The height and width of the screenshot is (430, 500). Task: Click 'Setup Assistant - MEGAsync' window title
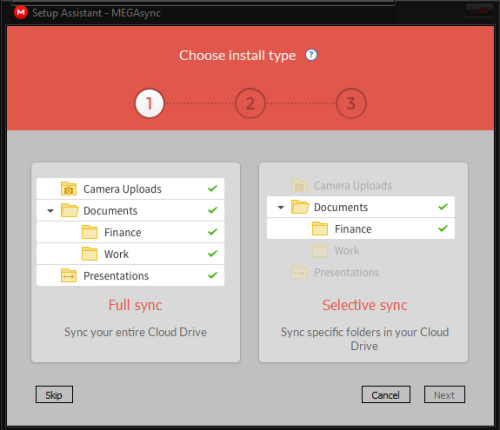pyautogui.click(x=96, y=13)
